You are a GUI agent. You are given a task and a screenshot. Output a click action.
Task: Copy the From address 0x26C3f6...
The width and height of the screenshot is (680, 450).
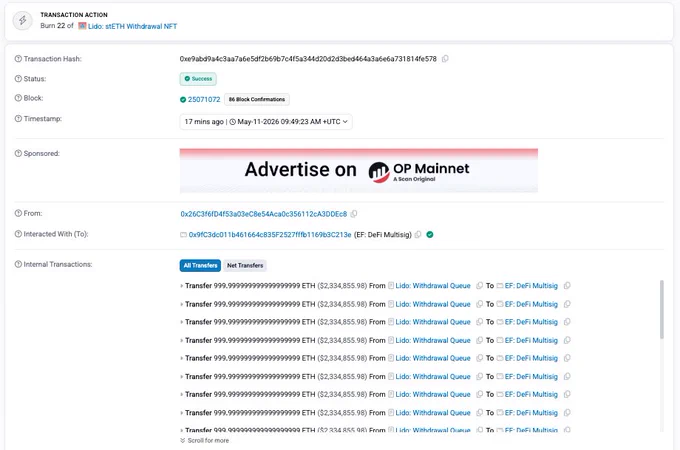click(354, 214)
